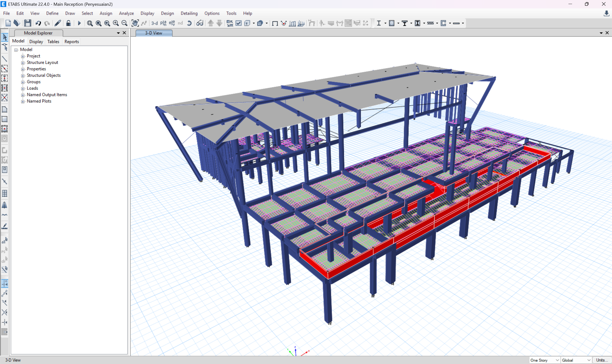
Task: Toggle the glasses object shrink icon
Action: point(199,23)
